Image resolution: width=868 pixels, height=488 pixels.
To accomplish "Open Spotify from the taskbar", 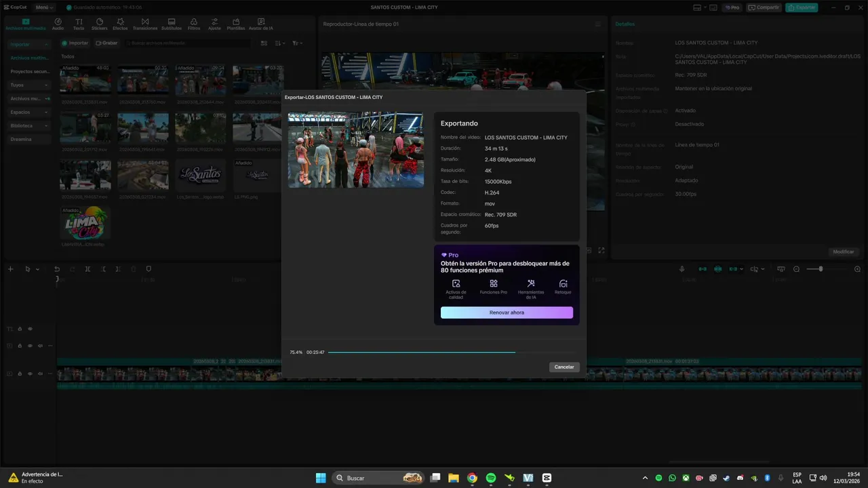I will pos(491,478).
